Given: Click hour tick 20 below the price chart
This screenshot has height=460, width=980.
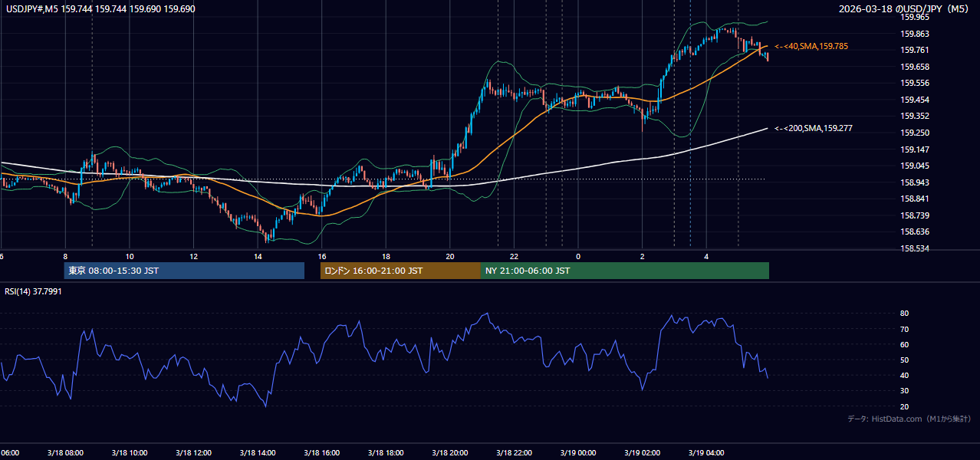Looking at the screenshot, I should pos(450,256).
